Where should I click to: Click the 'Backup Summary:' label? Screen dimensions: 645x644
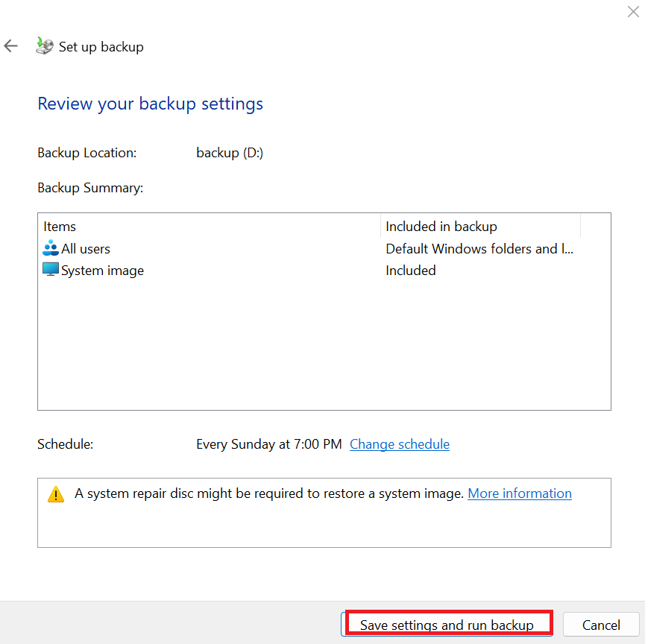tap(90, 188)
